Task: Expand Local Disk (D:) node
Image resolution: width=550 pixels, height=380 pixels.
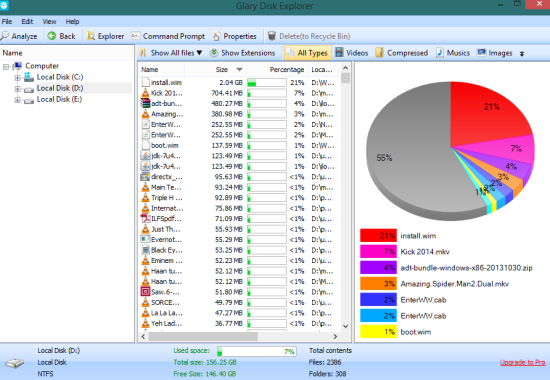Action: point(17,89)
